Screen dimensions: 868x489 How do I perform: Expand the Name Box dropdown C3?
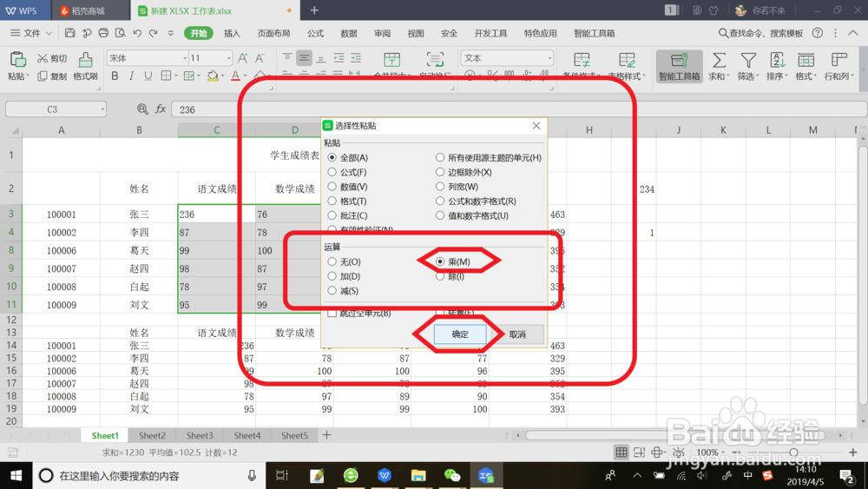tap(102, 109)
